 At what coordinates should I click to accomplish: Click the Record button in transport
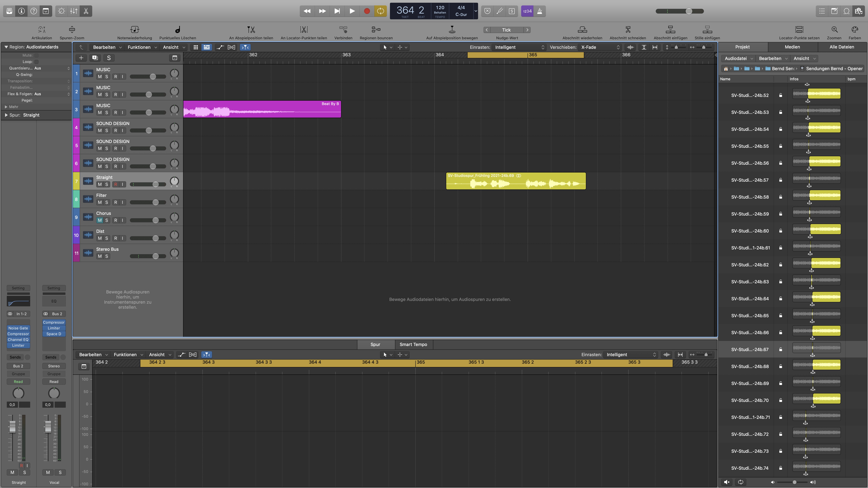coord(367,11)
